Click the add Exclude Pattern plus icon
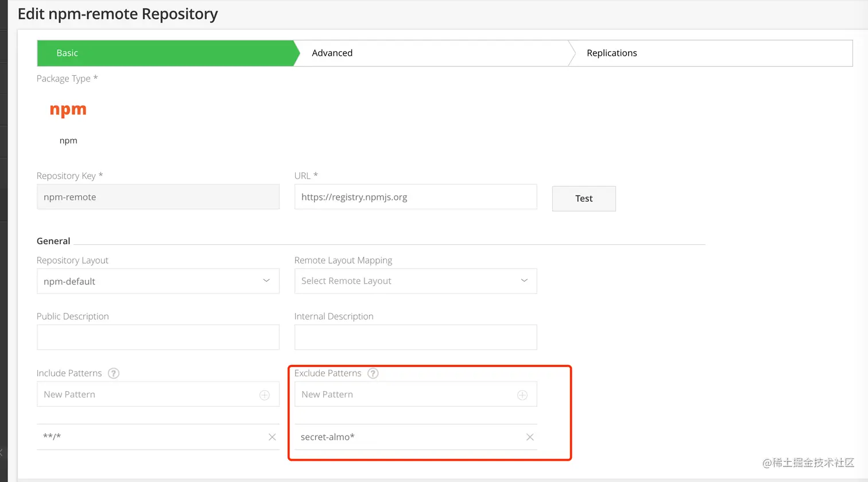The height and width of the screenshot is (482, 868). tap(522, 395)
